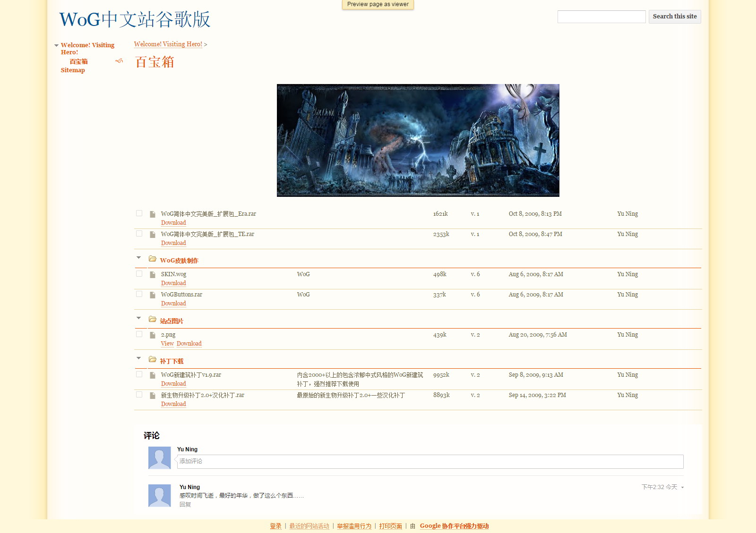The width and height of the screenshot is (756, 533).
Task: Click the size value 9952k
Action: tap(441, 375)
